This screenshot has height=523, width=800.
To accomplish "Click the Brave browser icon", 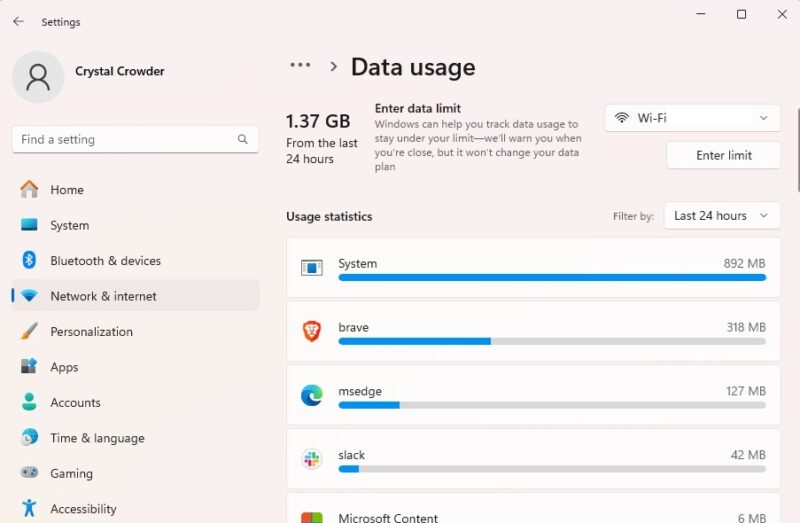I will click(x=312, y=331).
